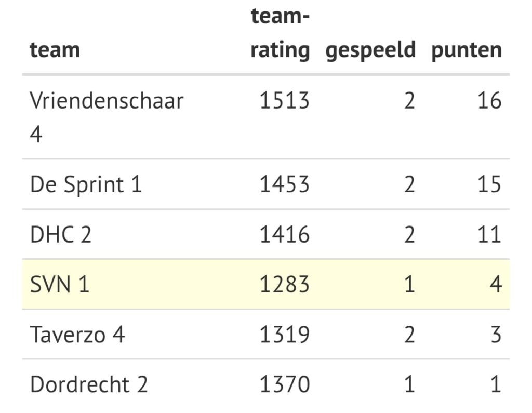532x413 pixels.
Task: Select De Sprint 1's 15 points
Action: pos(489,184)
